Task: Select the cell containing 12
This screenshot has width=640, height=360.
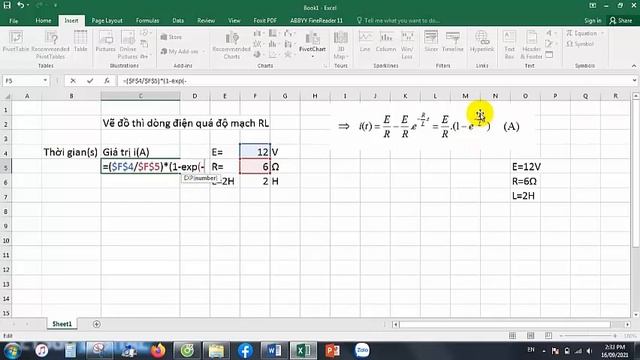Action: pyautogui.click(x=255, y=152)
